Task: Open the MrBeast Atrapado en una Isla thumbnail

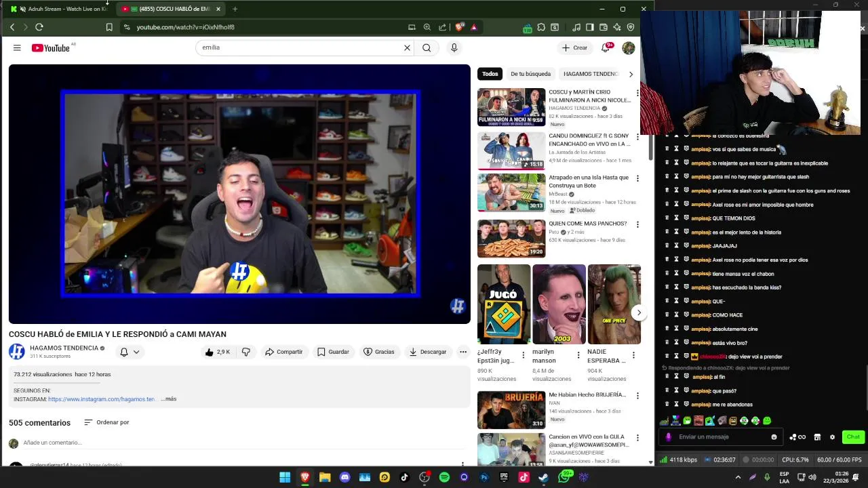Action: (511, 192)
